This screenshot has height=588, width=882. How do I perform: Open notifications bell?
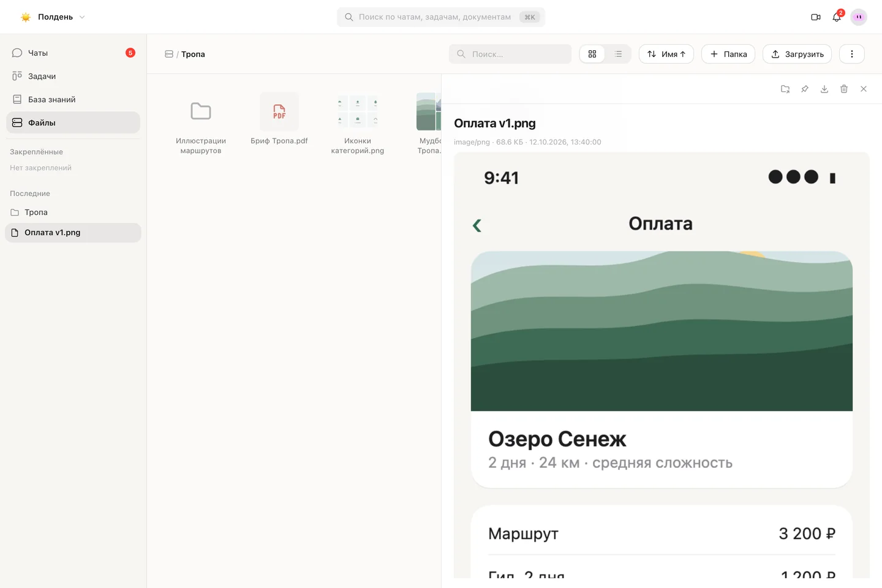coord(837,17)
